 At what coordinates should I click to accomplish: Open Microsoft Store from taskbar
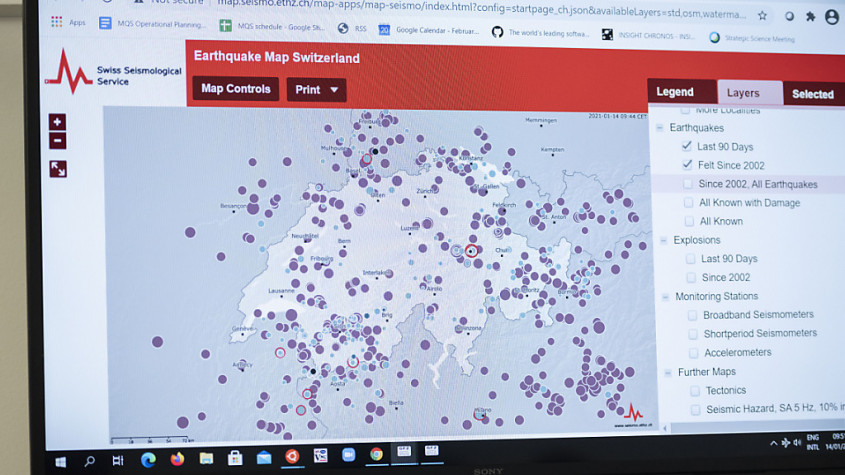coord(235,458)
